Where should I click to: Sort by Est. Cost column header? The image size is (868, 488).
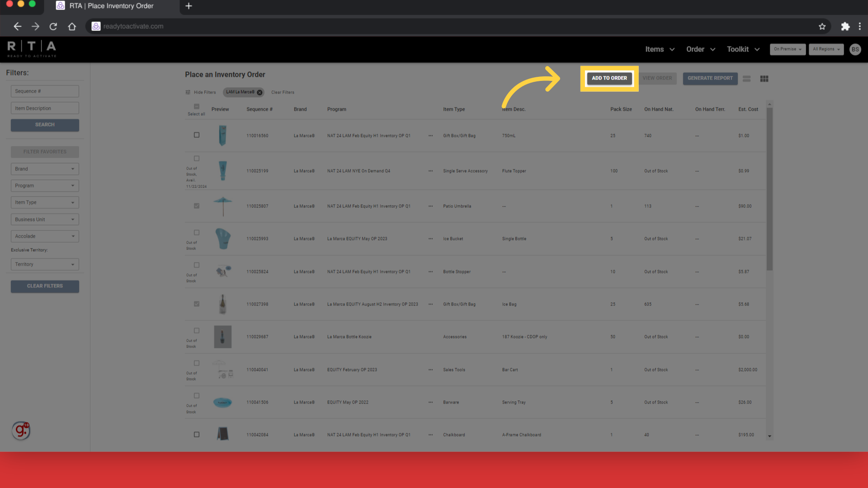pyautogui.click(x=748, y=109)
